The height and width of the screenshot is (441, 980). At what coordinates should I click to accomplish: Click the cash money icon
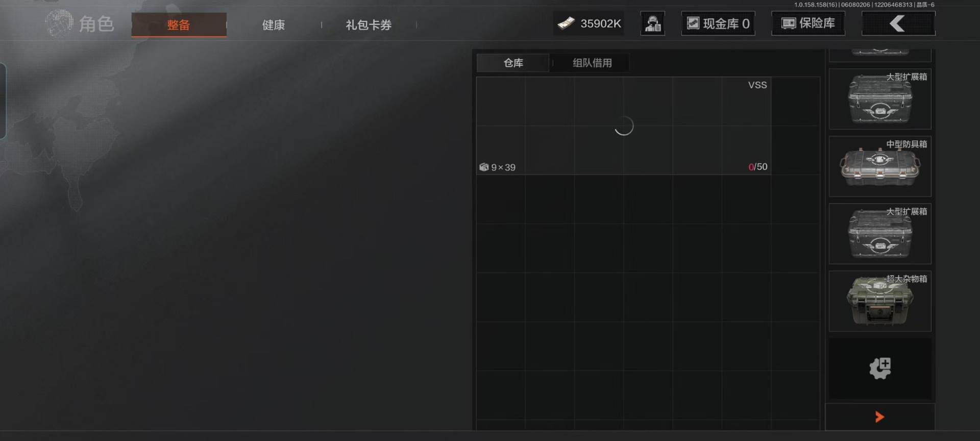pos(566,23)
